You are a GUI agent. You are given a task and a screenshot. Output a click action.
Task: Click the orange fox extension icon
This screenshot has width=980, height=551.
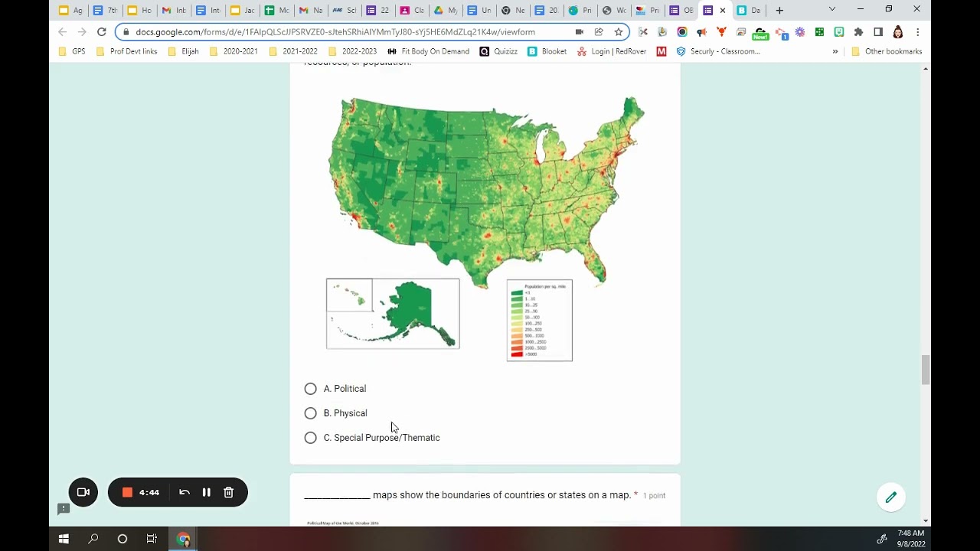[721, 32]
